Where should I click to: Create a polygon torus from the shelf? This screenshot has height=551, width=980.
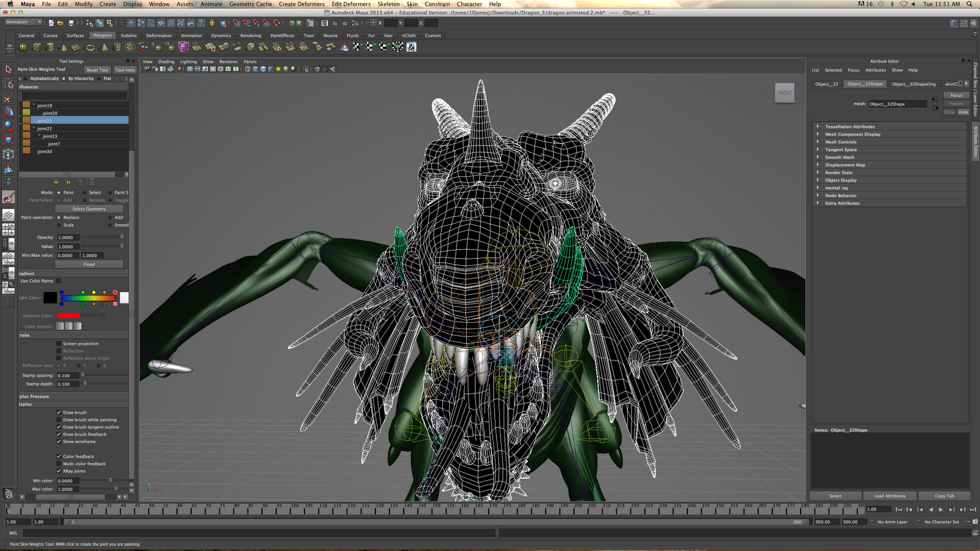pyautogui.click(x=90, y=47)
